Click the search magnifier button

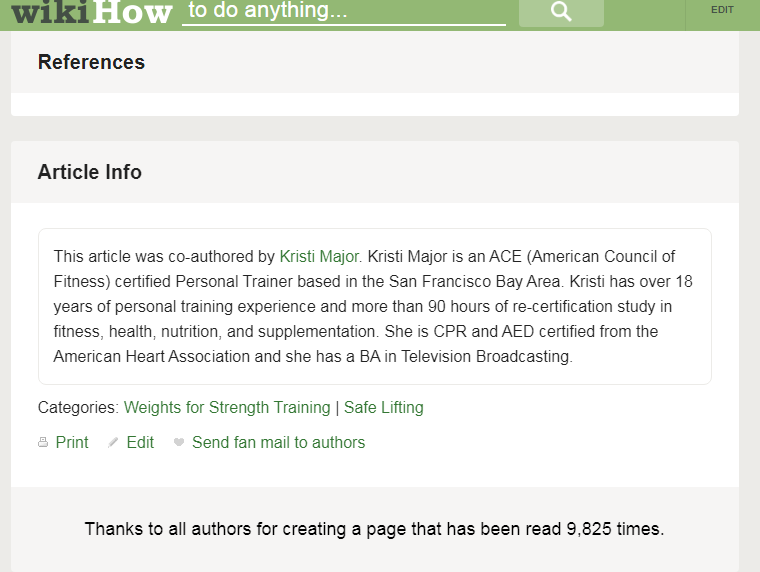tap(561, 13)
